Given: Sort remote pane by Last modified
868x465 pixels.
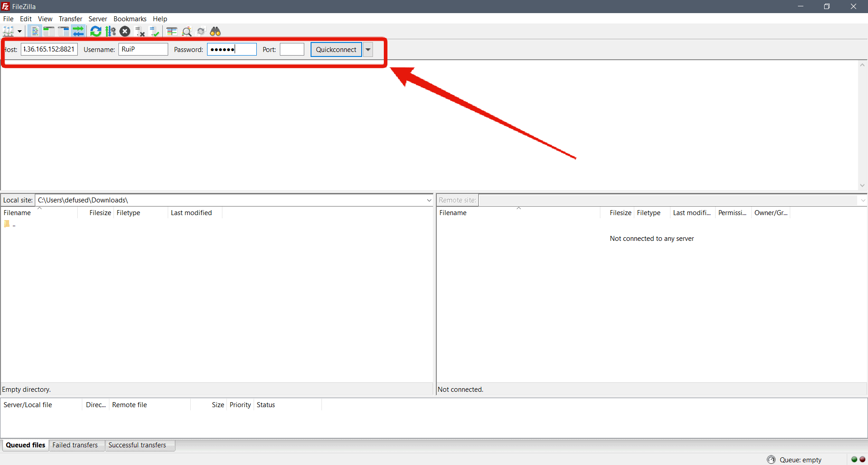Looking at the screenshot, I should [693, 213].
